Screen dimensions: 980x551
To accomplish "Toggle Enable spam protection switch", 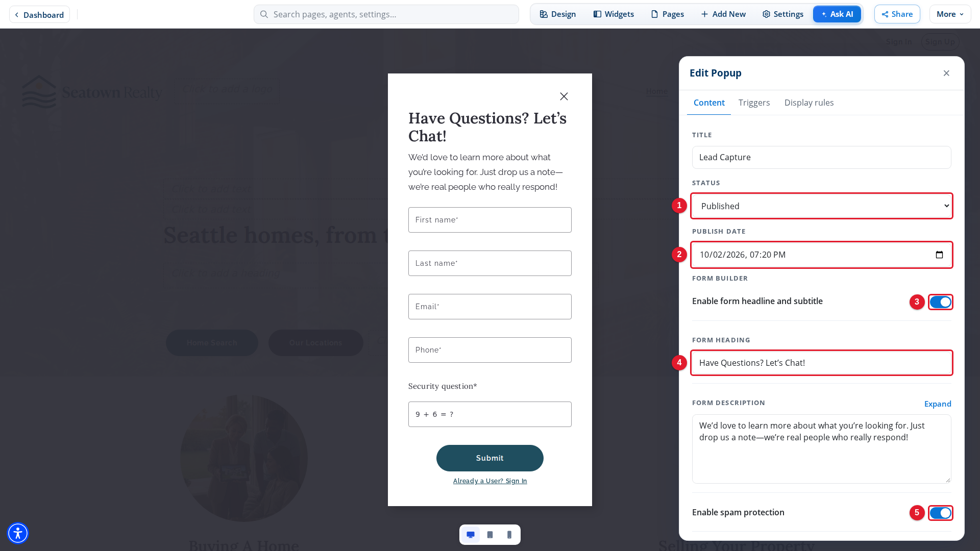I will 940,513.
